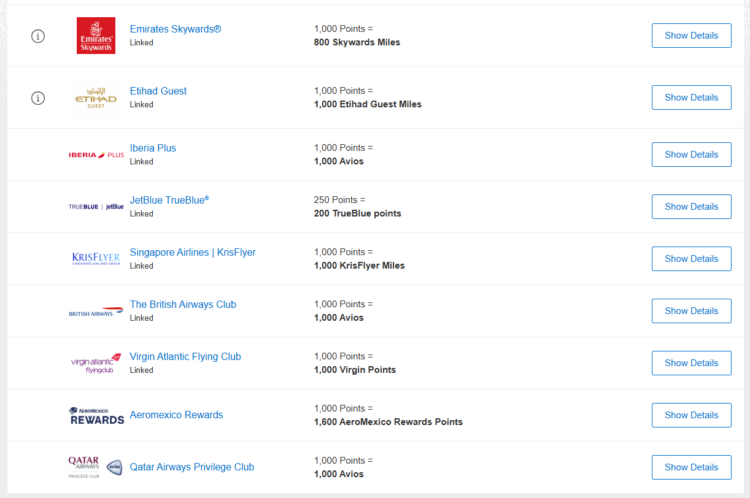The height and width of the screenshot is (498, 750).
Task: Click '1,000 Avios' in Iberia Plus row
Action: [339, 161]
